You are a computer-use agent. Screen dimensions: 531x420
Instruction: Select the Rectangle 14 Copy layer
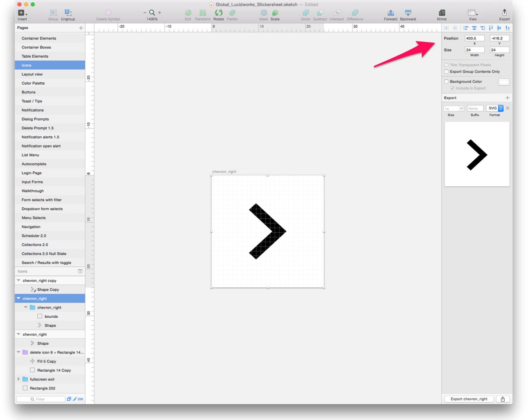tap(50, 371)
